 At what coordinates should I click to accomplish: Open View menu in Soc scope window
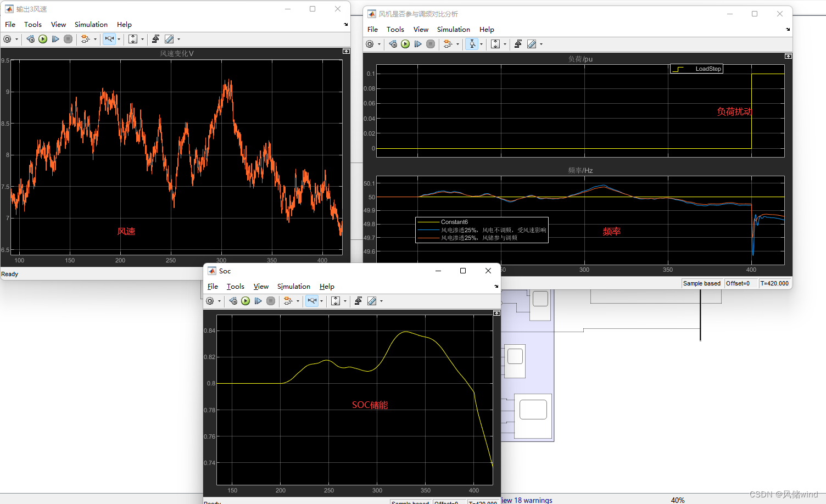pos(261,287)
